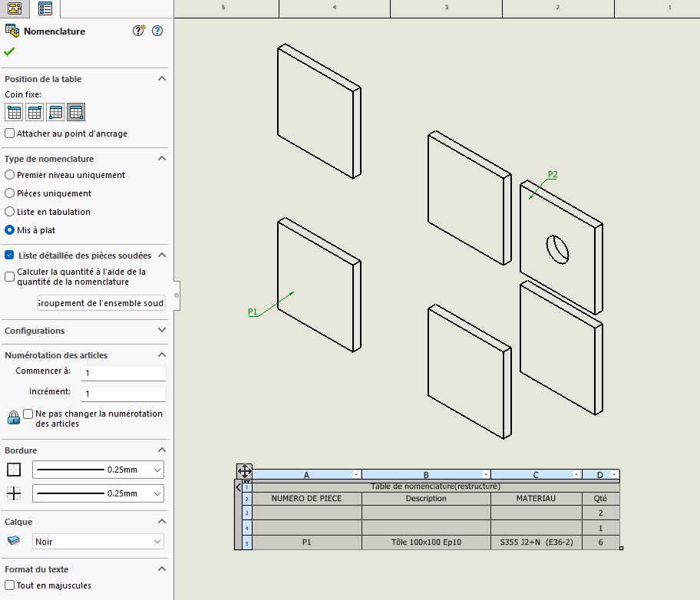
Task: Click the Incrément input field
Action: tap(123, 394)
